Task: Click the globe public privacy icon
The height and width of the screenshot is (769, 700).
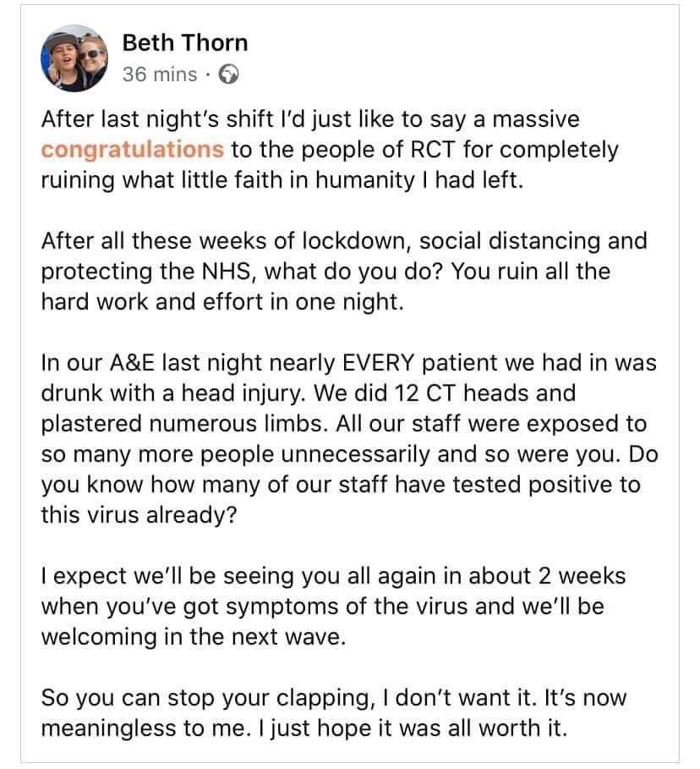Action: click(228, 74)
